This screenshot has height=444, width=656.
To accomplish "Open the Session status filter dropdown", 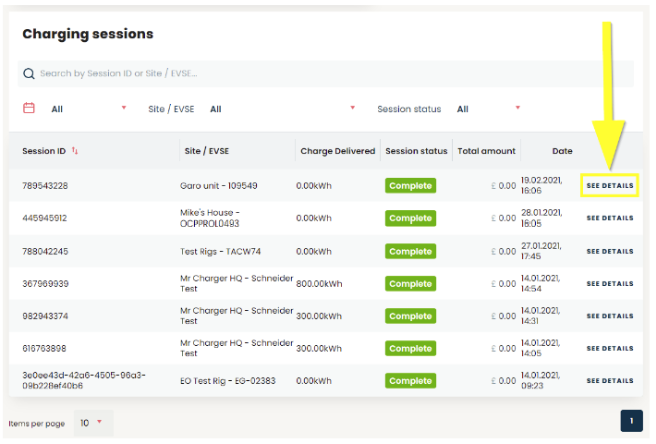I will pos(488,109).
